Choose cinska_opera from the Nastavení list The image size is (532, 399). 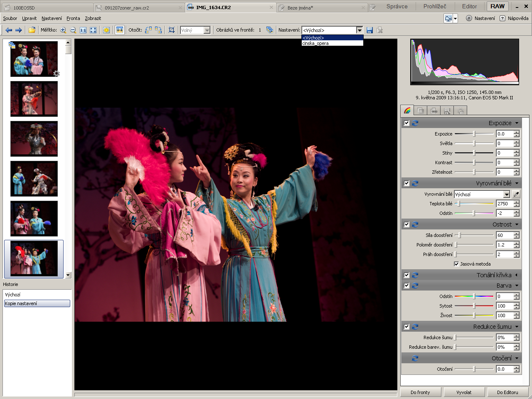pyautogui.click(x=316, y=43)
